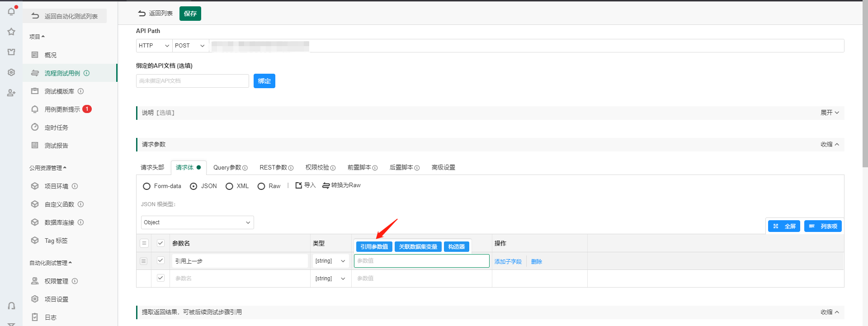Screen dimensions: 868x326
Task: Select the JSON radio button
Action: pyautogui.click(x=193, y=186)
